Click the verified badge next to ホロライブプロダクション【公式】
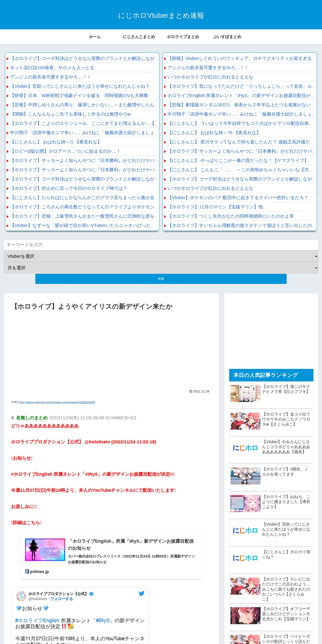The image size is (322, 644). click(92, 594)
